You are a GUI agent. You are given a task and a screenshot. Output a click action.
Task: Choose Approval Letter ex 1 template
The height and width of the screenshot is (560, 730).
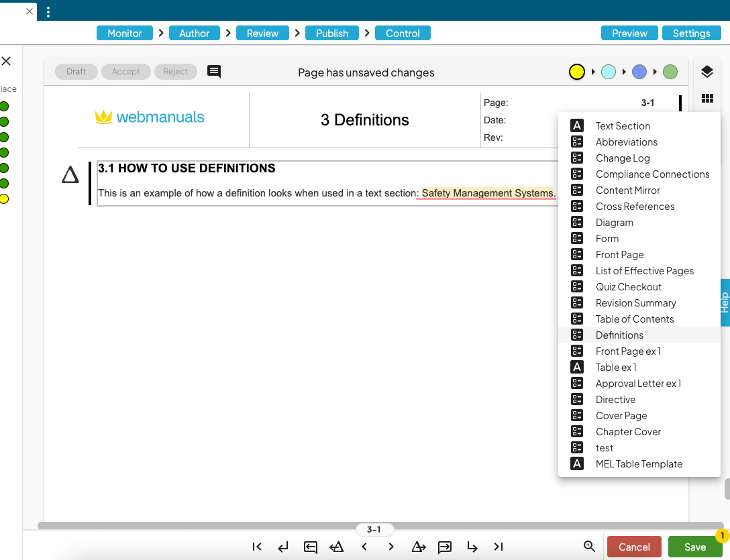tap(639, 383)
